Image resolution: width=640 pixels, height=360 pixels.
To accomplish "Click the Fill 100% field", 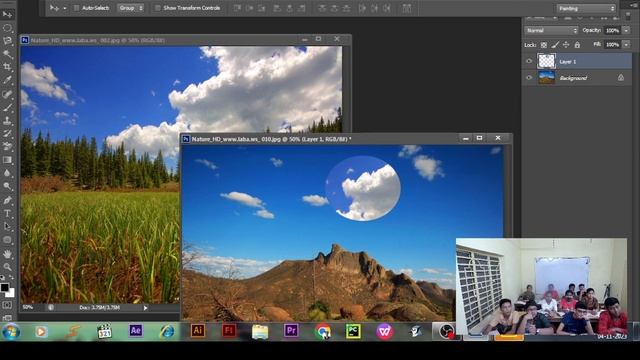I will coord(612,44).
